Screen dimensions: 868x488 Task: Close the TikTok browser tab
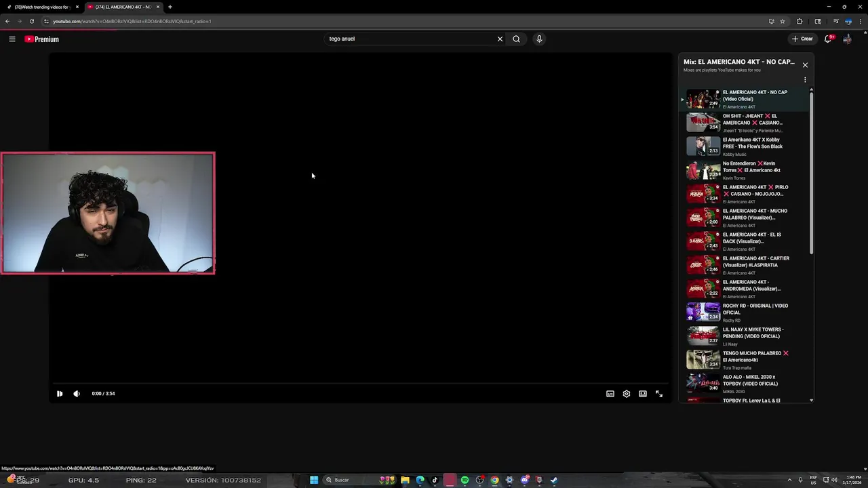tap(77, 7)
